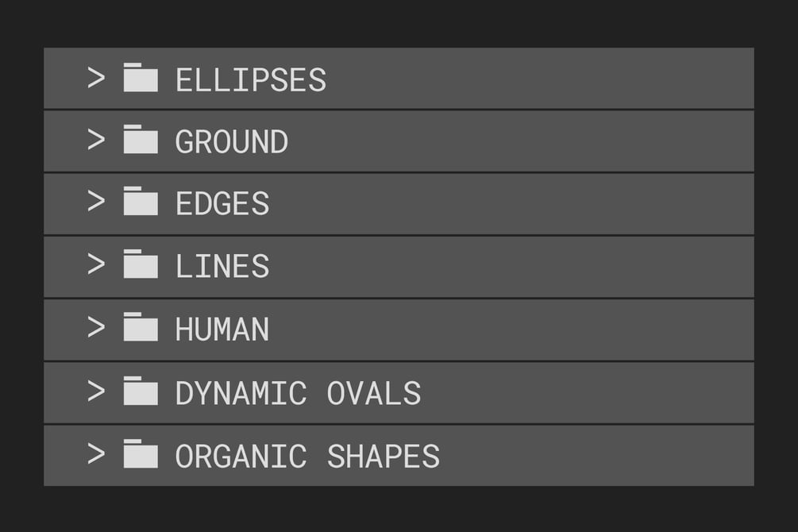This screenshot has width=798, height=532.
Task: Open the HUMAN group chevron
Action: click(x=96, y=327)
